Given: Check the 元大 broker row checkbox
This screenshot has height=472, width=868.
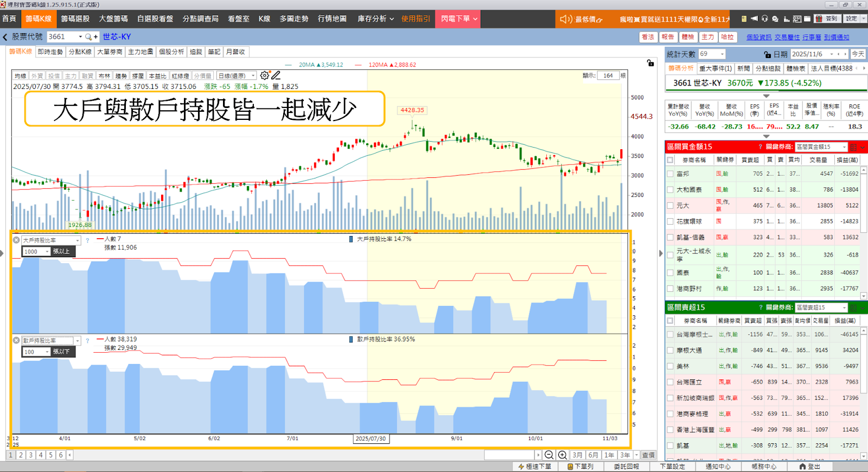Looking at the screenshot, I should pos(670,206).
